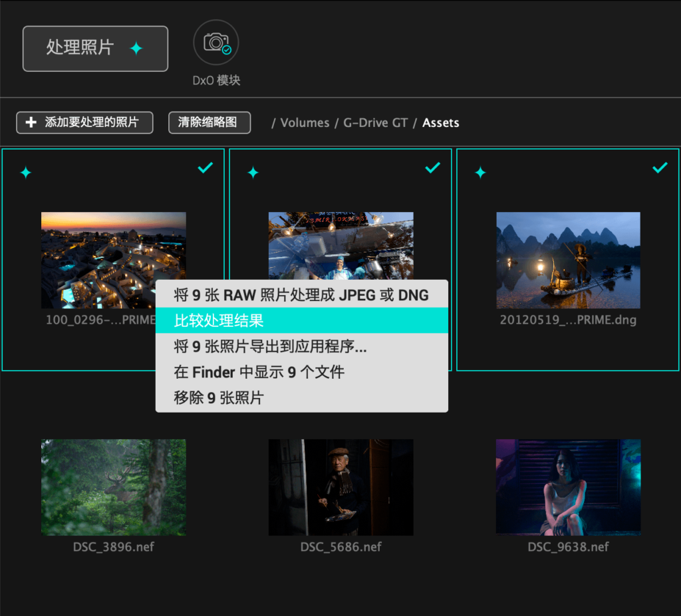Open Volumes in the breadcrumb path

pyautogui.click(x=305, y=123)
